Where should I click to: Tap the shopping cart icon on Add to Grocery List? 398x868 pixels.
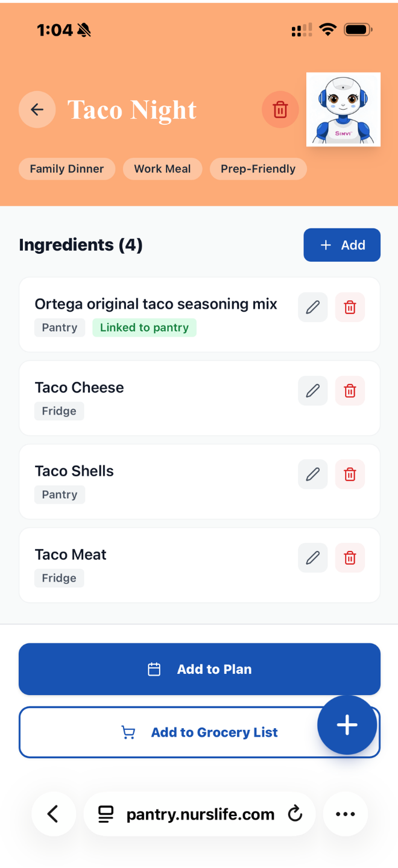(128, 732)
